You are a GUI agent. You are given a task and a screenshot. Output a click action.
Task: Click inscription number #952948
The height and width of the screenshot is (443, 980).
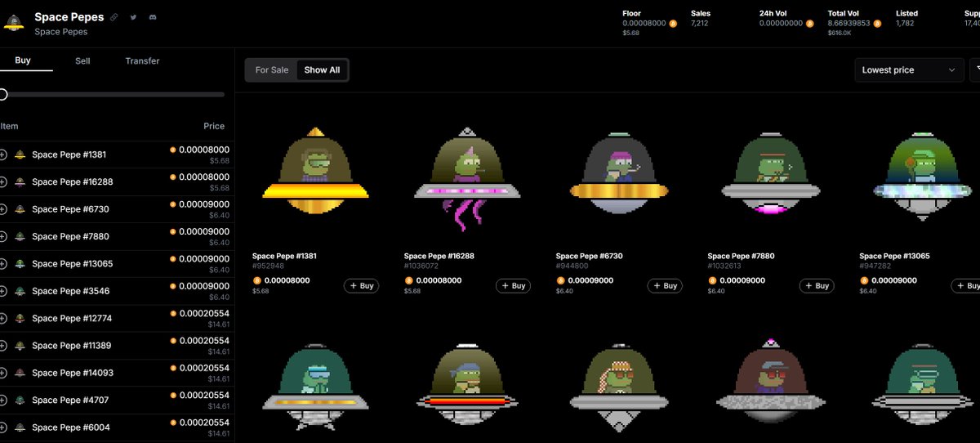[268, 266]
